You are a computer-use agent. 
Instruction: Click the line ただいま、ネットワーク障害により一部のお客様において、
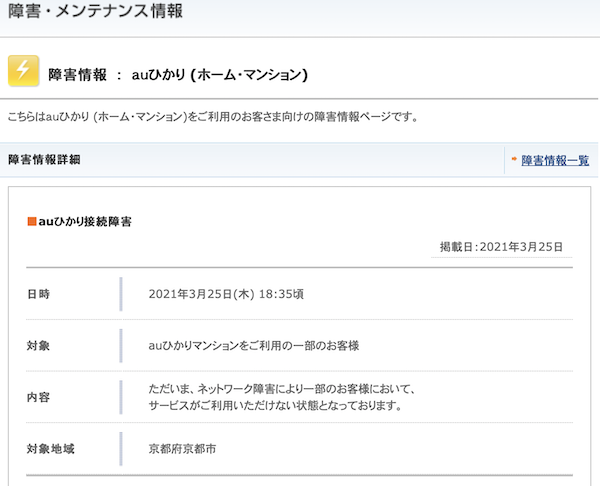(282, 389)
